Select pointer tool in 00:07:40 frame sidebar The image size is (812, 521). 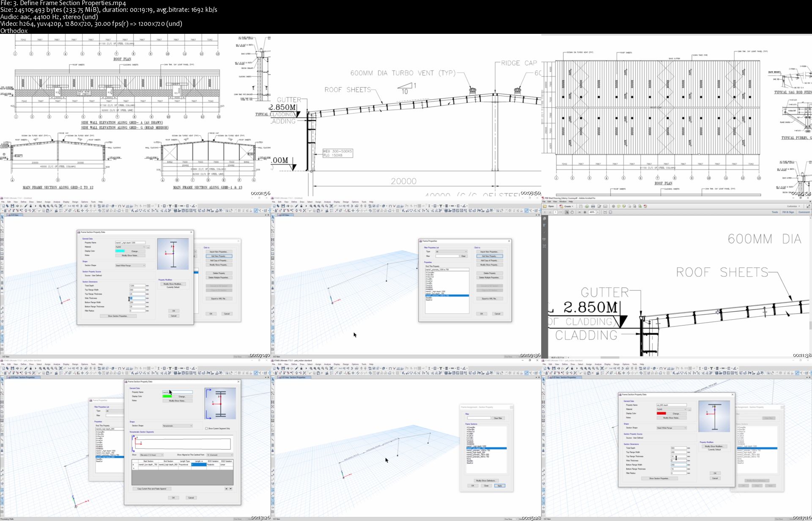[x=2, y=216]
